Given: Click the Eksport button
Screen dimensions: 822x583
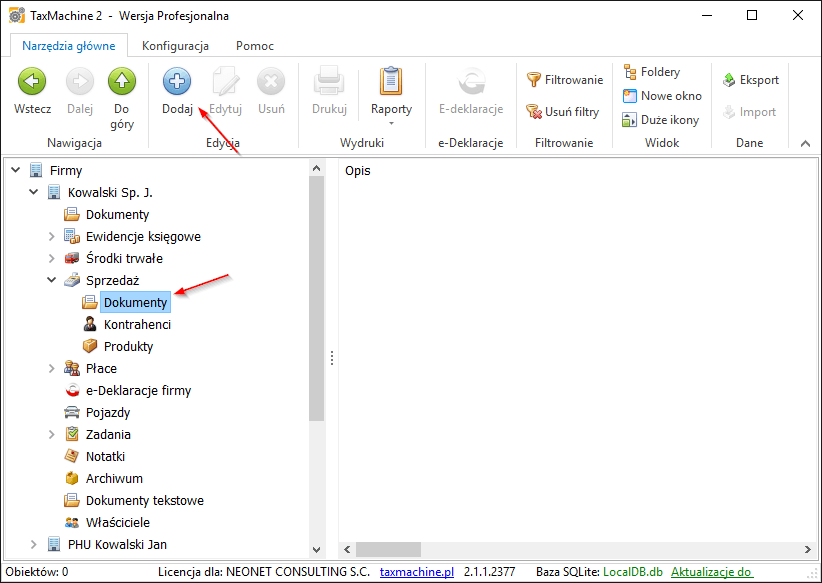Looking at the screenshot, I should pyautogui.click(x=750, y=80).
